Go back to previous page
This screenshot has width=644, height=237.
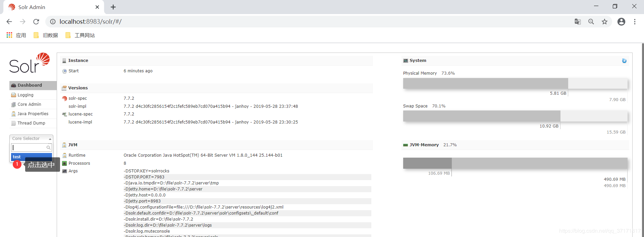pyautogui.click(x=9, y=22)
